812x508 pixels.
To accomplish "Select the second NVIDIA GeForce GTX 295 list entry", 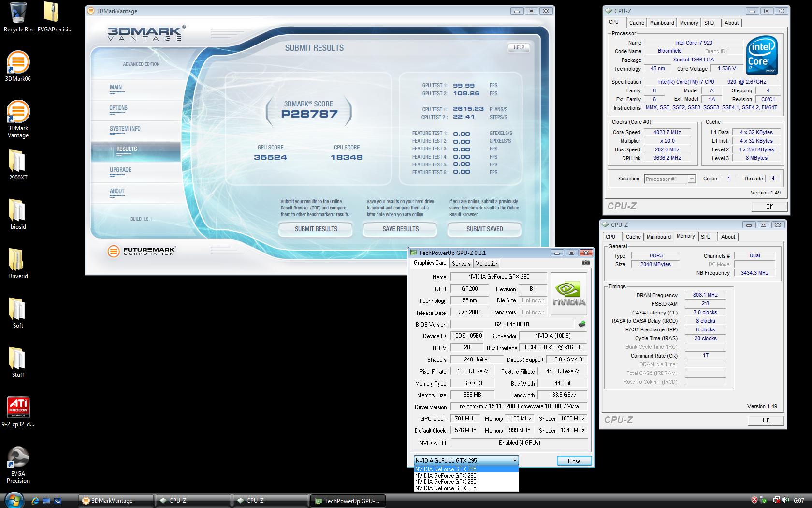I will click(466, 476).
